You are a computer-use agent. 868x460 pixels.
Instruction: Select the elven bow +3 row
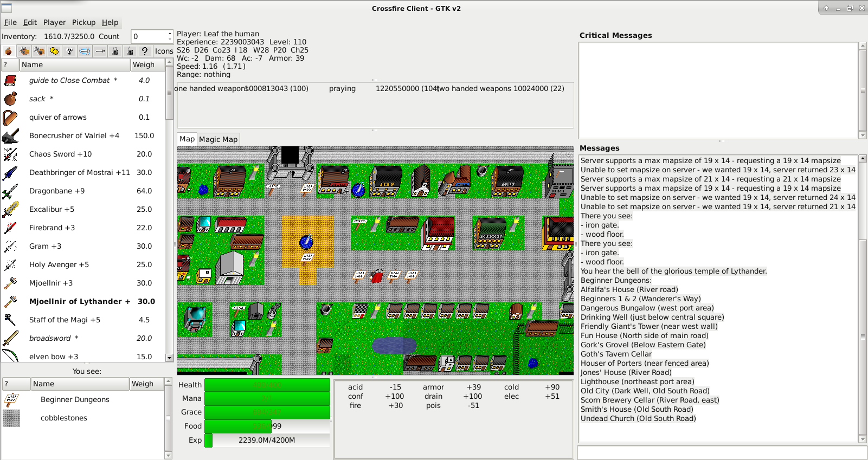(83, 355)
